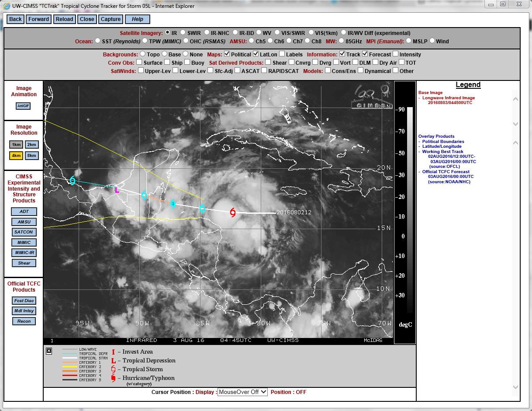
Task: Set image resolution to 1km
Action: click(16, 144)
